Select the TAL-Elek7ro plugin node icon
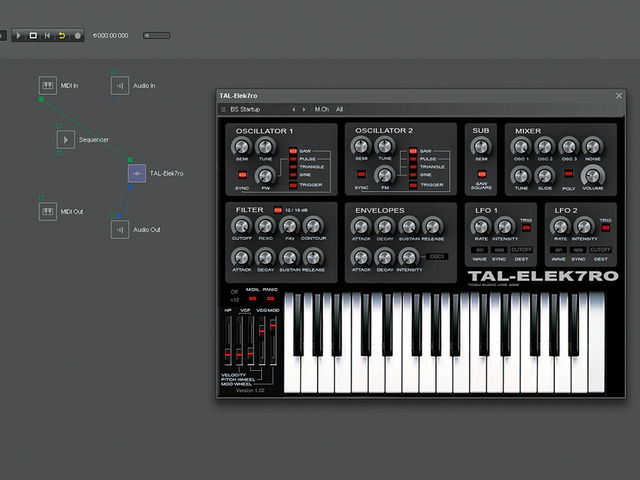Image resolution: width=640 pixels, height=480 pixels. click(x=137, y=173)
